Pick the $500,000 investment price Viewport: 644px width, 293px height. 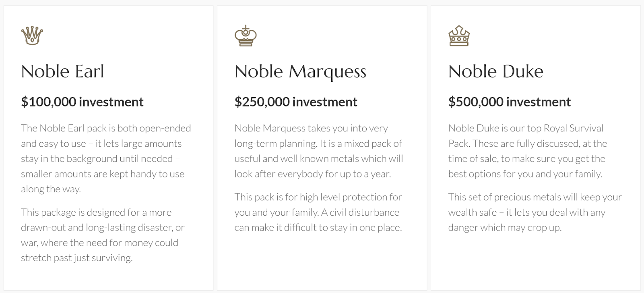click(510, 102)
